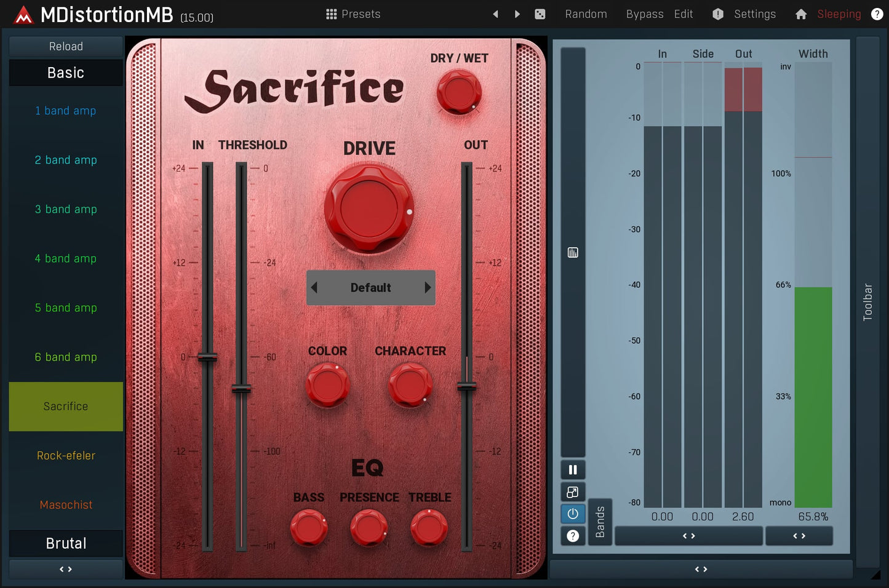Open the Settings menu

tap(754, 14)
